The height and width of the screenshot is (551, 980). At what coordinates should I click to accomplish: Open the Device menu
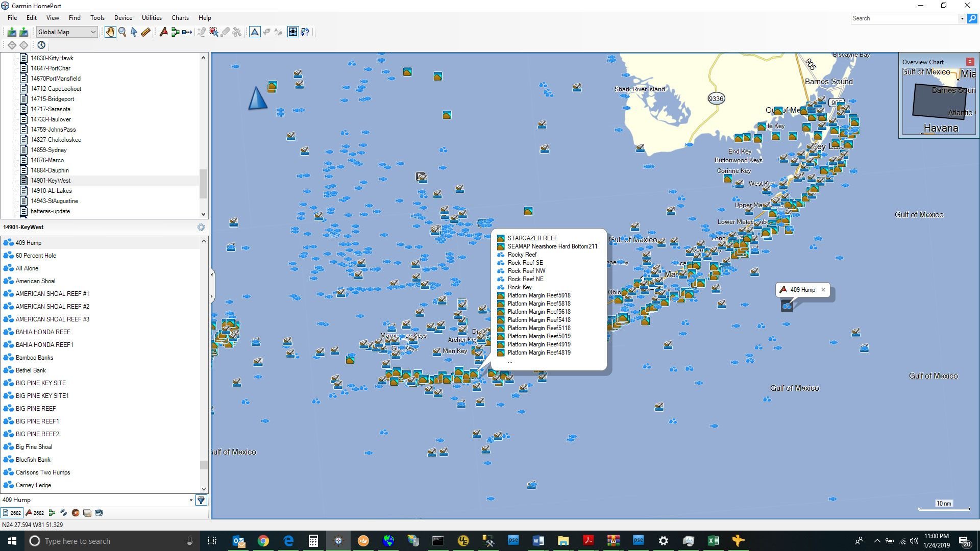pyautogui.click(x=123, y=18)
